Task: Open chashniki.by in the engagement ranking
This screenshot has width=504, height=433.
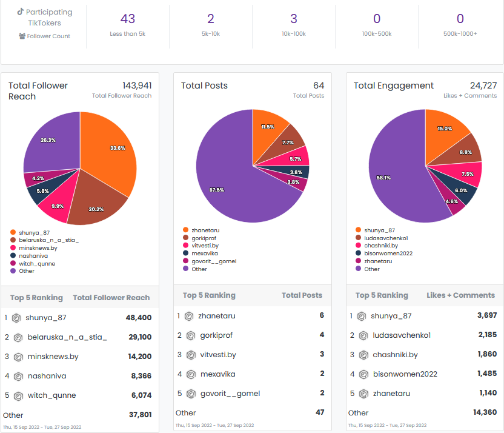Action: point(395,355)
